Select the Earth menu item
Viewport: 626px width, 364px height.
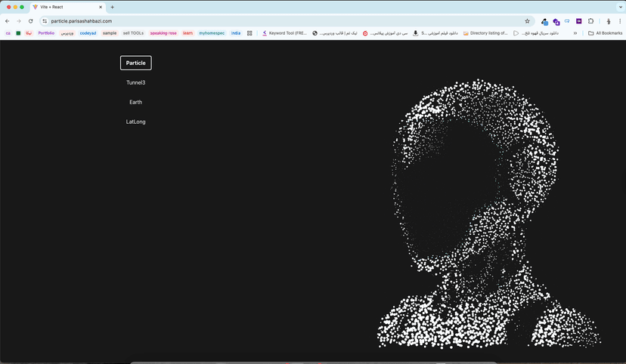point(136,102)
